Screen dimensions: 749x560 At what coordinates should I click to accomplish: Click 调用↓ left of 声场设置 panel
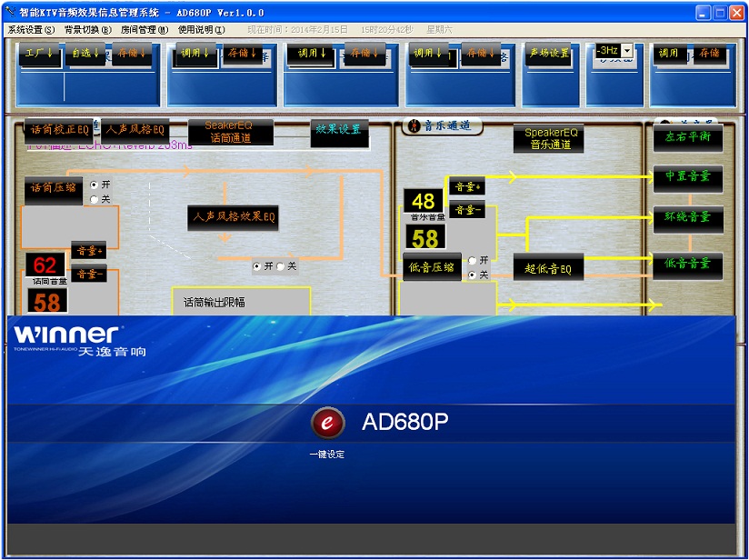click(428, 54)
